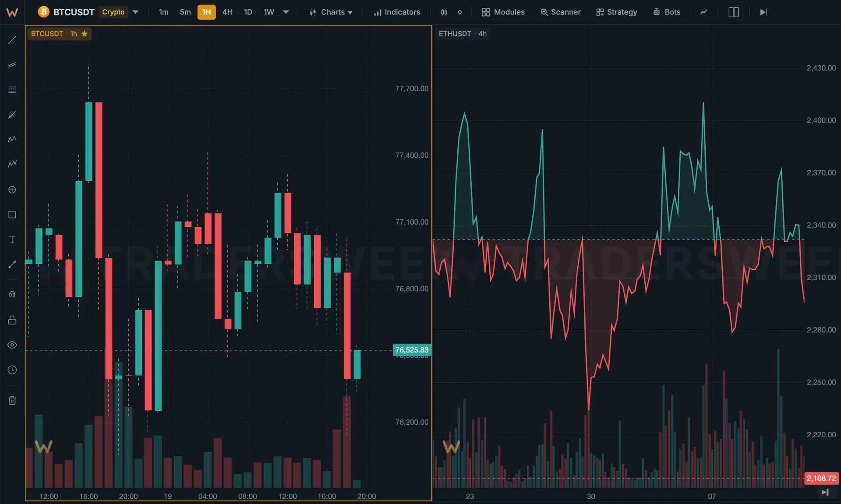This screenshot has width=841, height=504.
Task: Open the split-screen layout icon
Action: [x=733, y=12]
